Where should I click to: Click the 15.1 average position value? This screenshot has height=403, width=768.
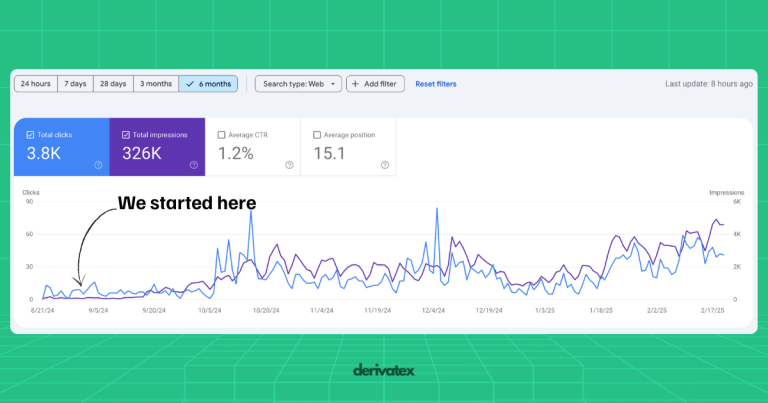click(x=329, y=153)
